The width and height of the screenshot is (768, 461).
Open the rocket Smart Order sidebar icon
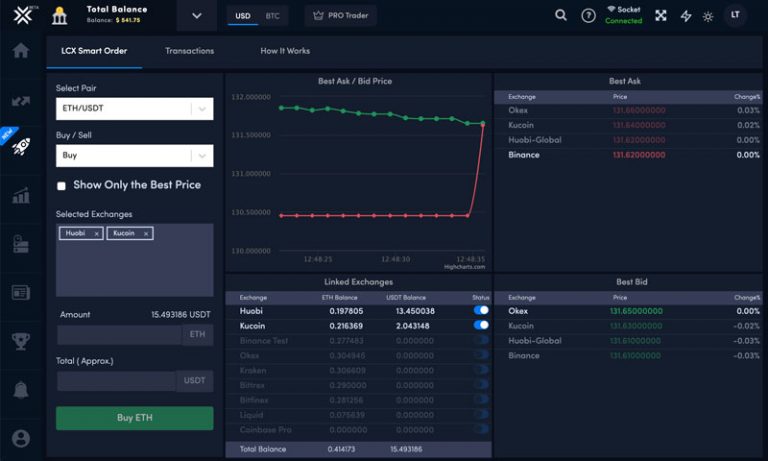coord(21,146)
